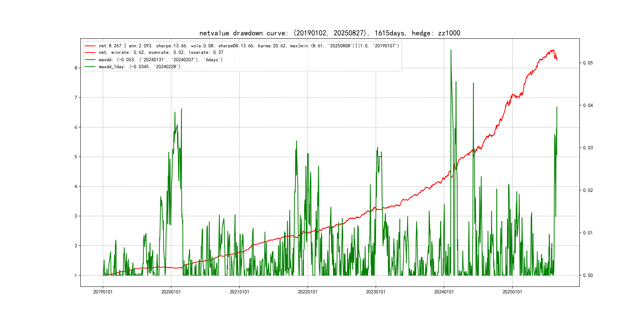Click the left y-axis label 8
This screenshot has height=322, width=644.
76,68
